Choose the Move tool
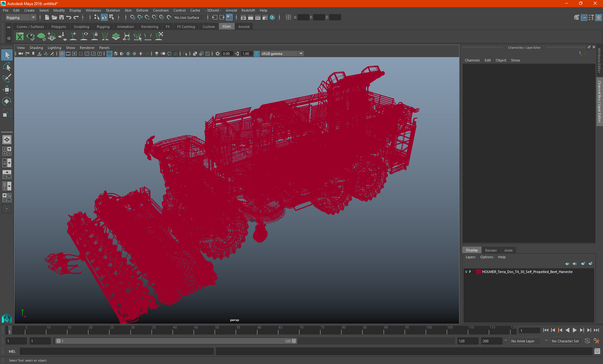 pos(7,90)
